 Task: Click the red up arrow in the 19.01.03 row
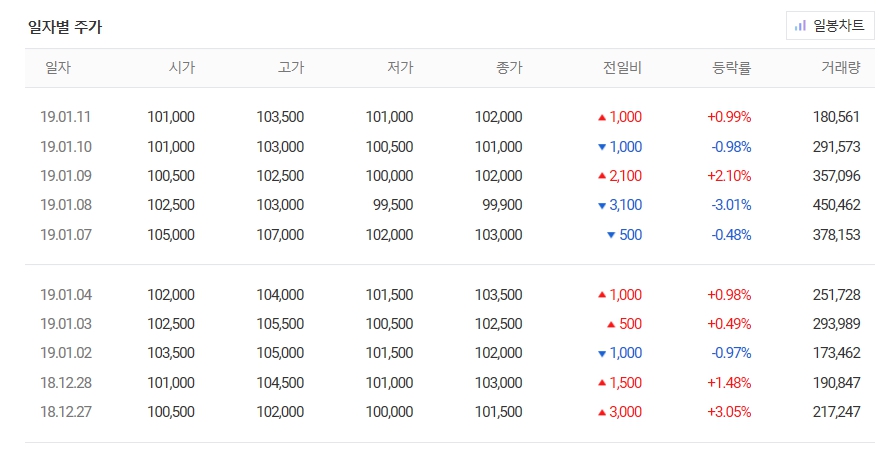click(611, 325)
